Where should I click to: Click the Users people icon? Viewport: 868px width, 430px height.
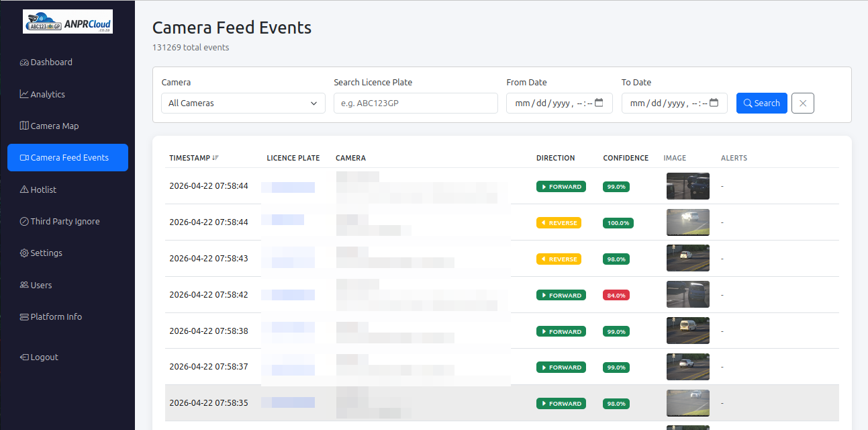[x=24, y=286]
